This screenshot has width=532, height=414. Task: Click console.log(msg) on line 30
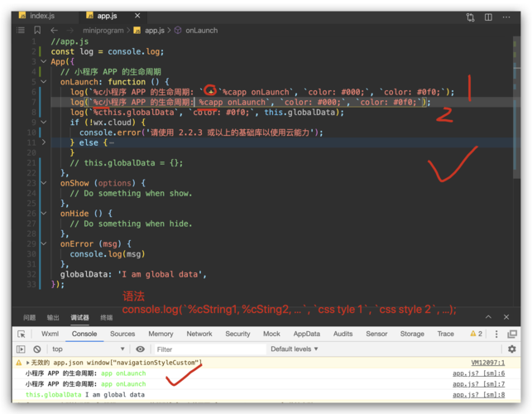click(x=108, y=254)
